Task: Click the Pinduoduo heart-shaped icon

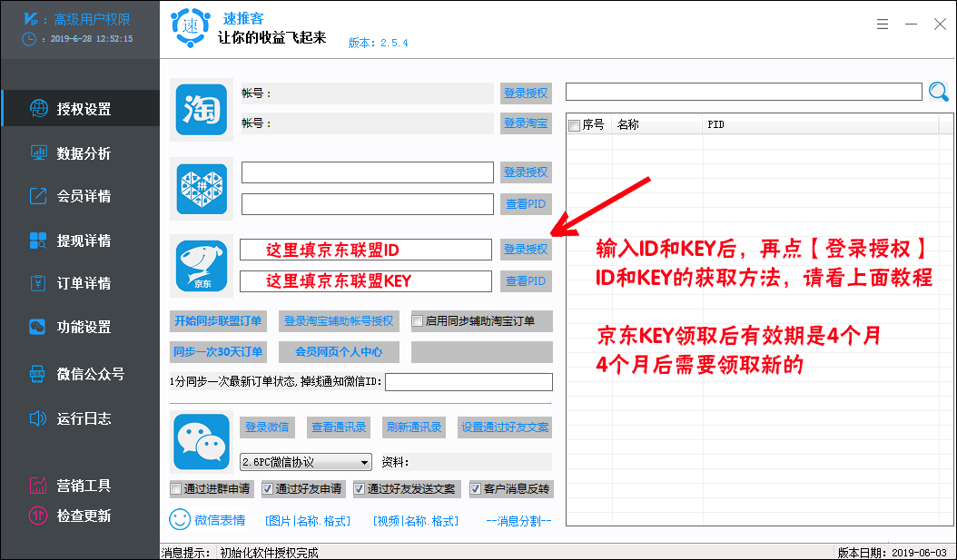Action: pyautogui.click(x=202, y=189)
